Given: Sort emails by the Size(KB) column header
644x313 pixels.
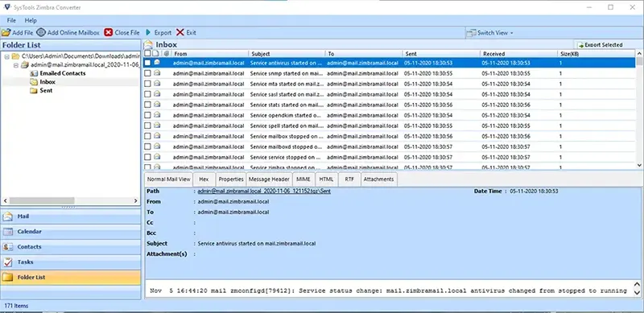Looking at the screenshot, I should pos(596,54).
